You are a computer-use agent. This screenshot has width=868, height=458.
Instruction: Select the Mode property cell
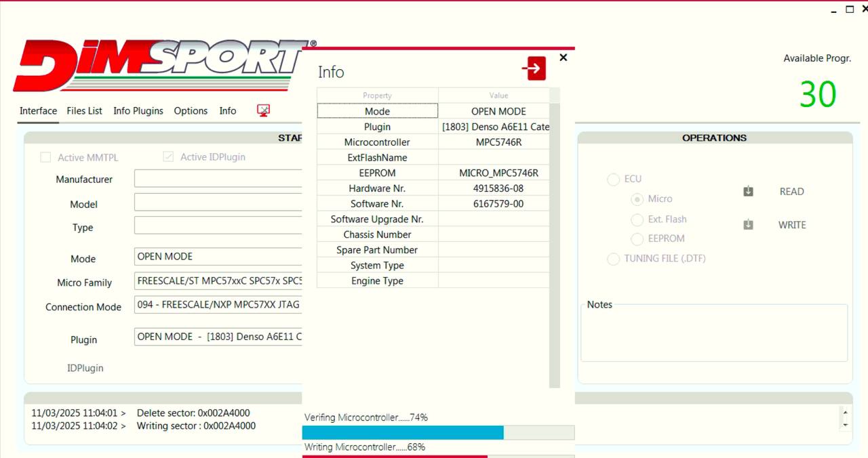[x=377, y=111]
